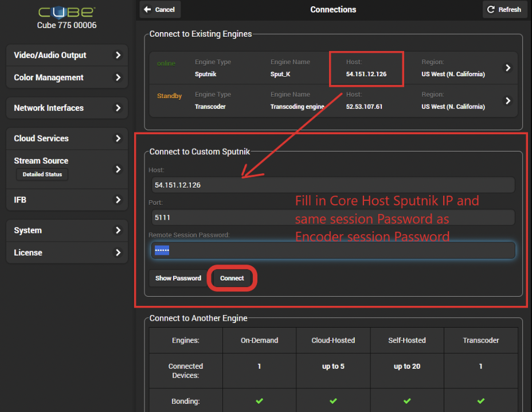Click the Bonding checkmark under On-Demand
Viewport: 532px width, 412px height.
[259, 401]
